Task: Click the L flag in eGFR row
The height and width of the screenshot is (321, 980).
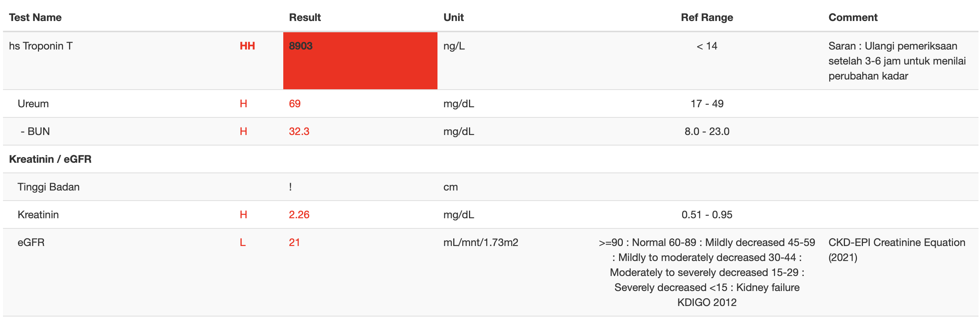Action: tap(242, 243)
